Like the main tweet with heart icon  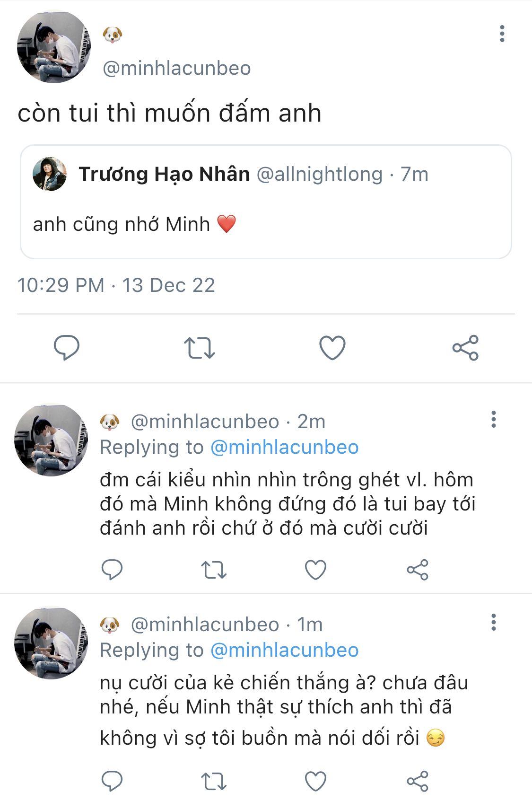coord(332,348)
